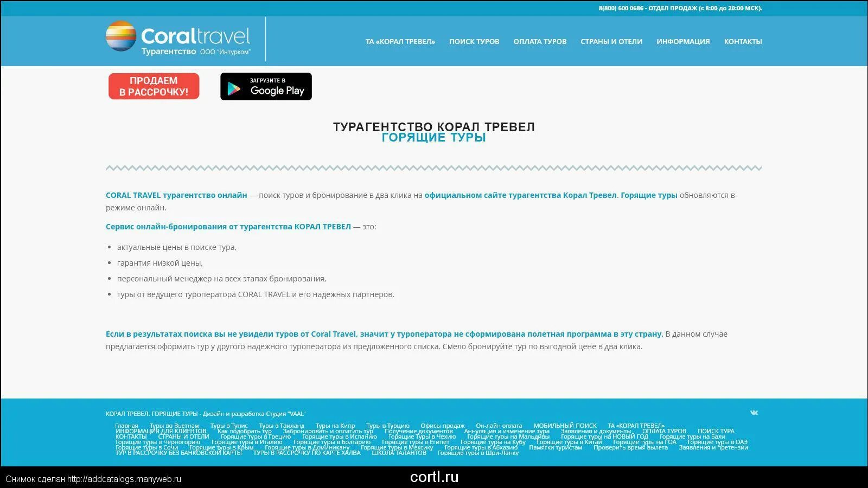This screenshot has width=868, height=488.
Task: Click footer link «Памятки туристам»
Action: (556, 447)
